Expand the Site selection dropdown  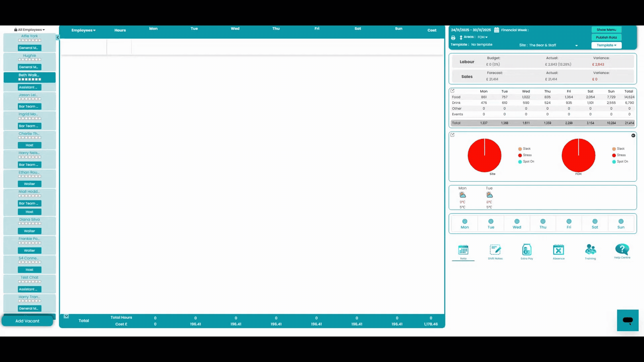[x=576, y=45]
